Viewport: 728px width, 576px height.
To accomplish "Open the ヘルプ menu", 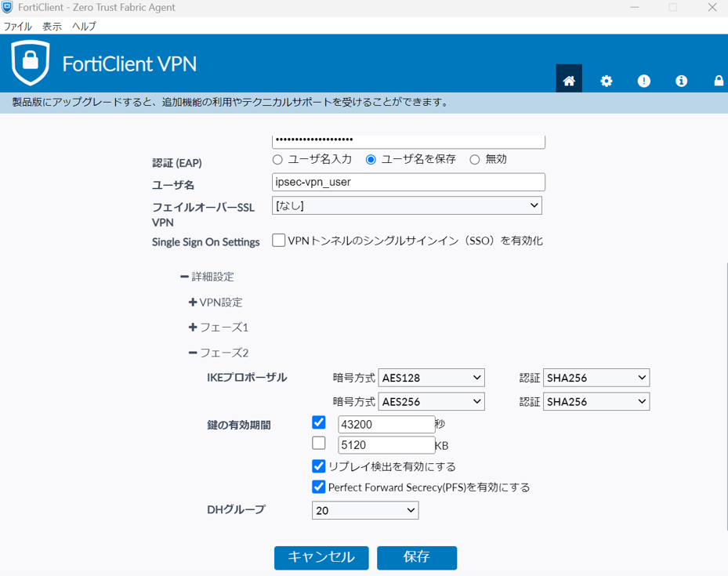I will pyautogui.click(x=84, y=27).
